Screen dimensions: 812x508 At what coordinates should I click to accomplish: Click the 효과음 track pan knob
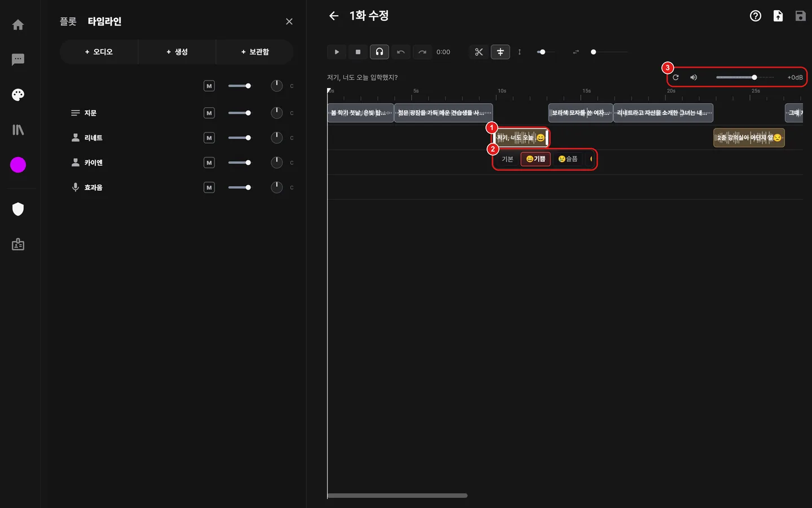276,187
